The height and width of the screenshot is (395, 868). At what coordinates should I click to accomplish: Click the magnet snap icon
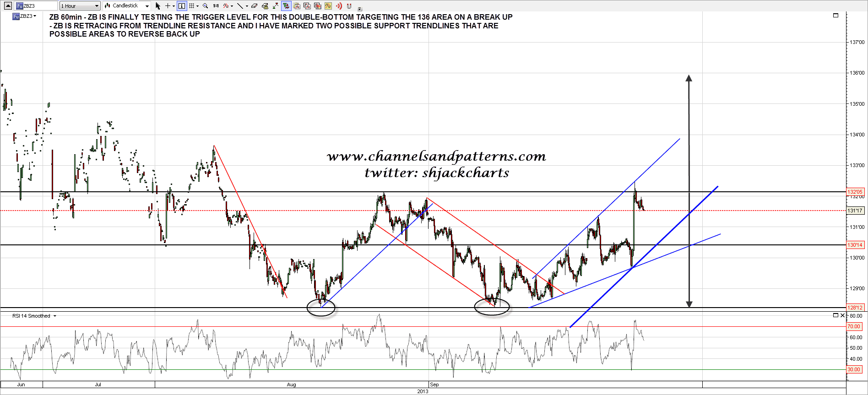[x=349, y=6]
